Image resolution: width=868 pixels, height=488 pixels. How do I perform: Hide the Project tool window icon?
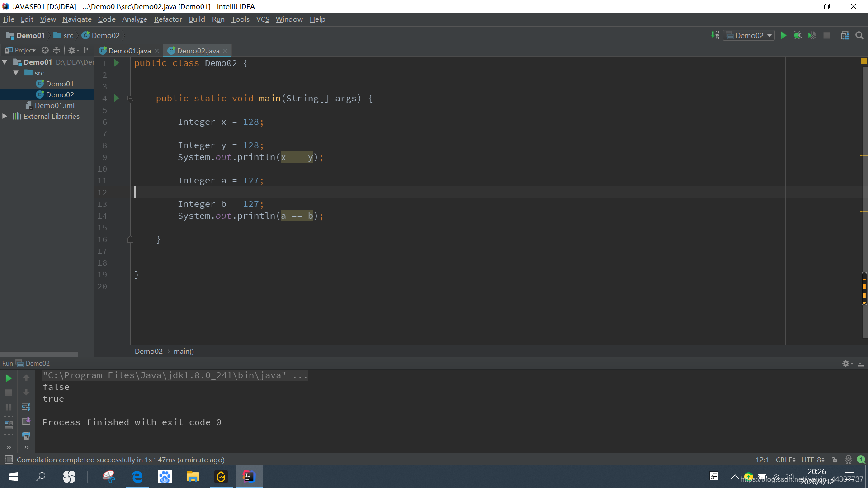87,50
